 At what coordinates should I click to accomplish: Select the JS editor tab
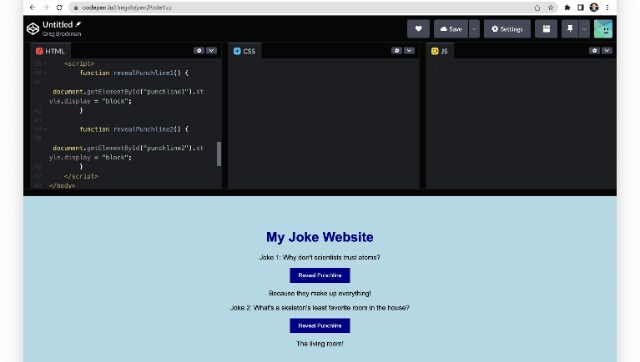point(440,51)
